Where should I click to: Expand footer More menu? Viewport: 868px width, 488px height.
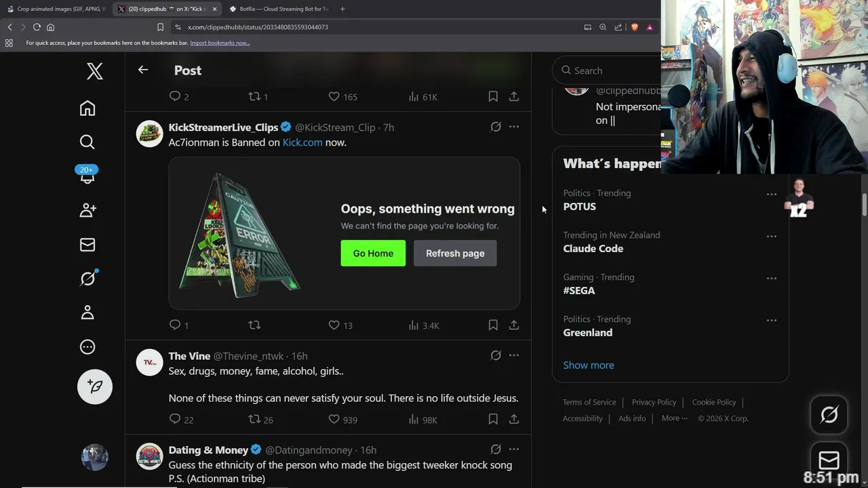(675, 418)
